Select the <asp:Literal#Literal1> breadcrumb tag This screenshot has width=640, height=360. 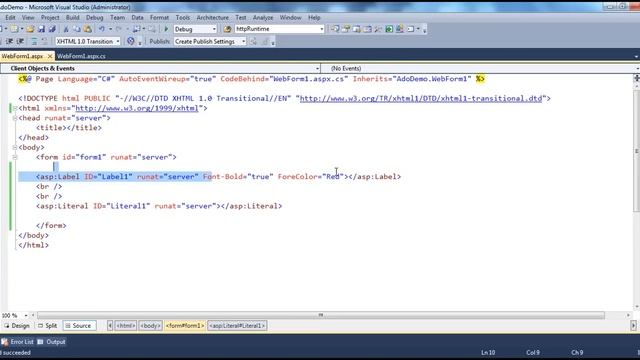pos(237,326)
